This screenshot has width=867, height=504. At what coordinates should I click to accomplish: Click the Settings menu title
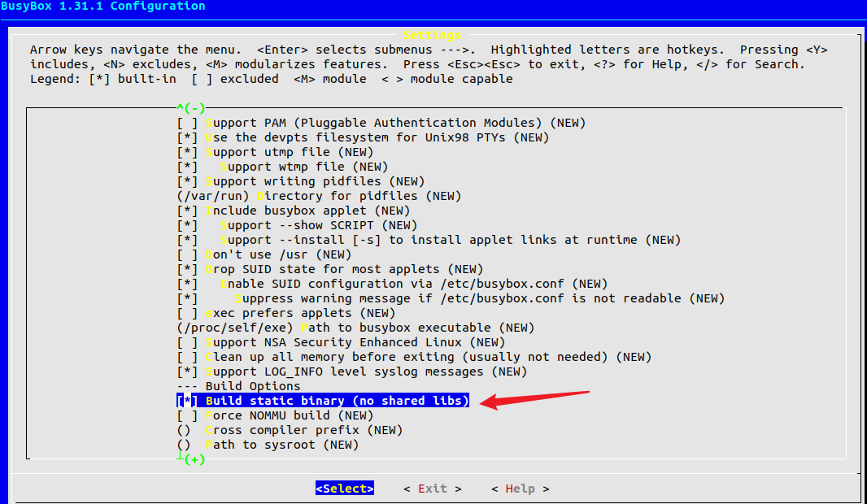432,35
